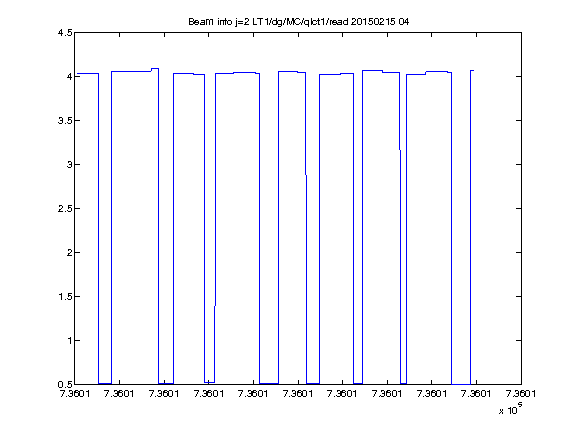Click the leftmost 7.3601 x-axis tick label

pyautogui.click(x=75, y=394)
